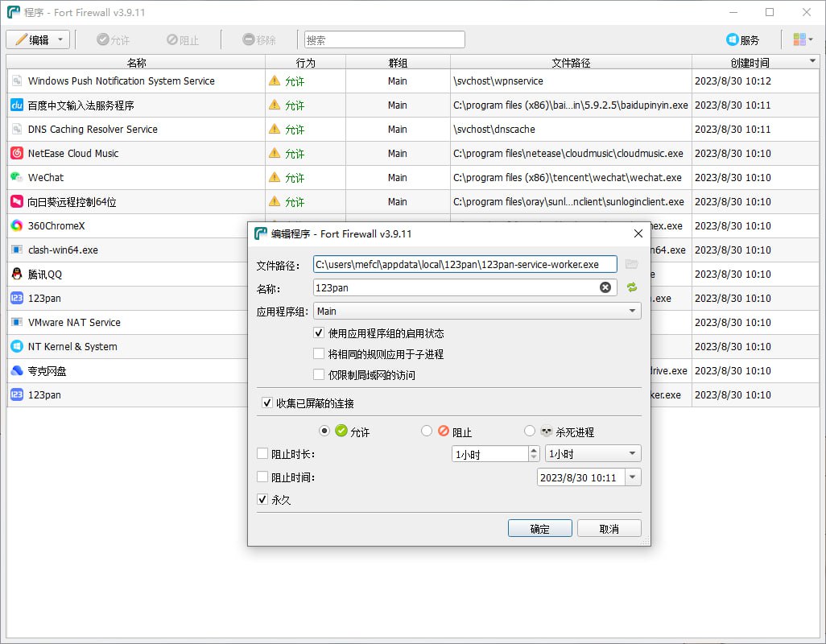This screenshot has height=644, width=826.
Task: Clear the name field with X icon
Action: [x=605, y=287]
